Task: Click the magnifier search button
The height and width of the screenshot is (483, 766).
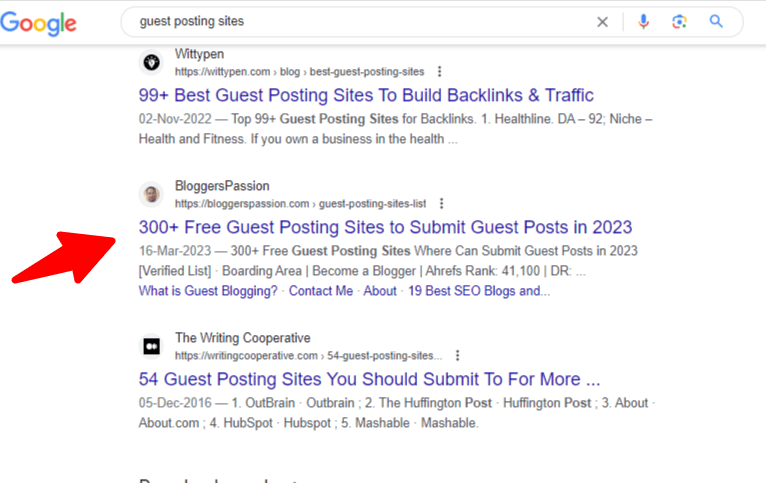Action: click(x=716, y=21)
